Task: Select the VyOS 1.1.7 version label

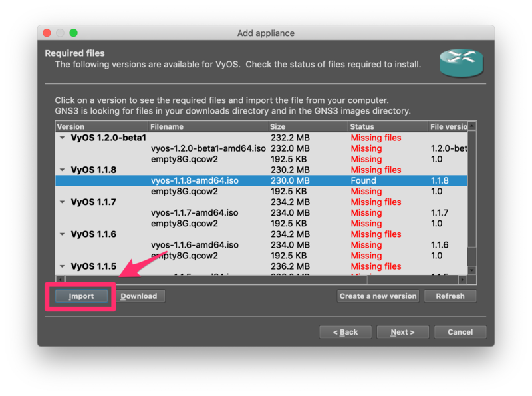Action: coord(94,202)
